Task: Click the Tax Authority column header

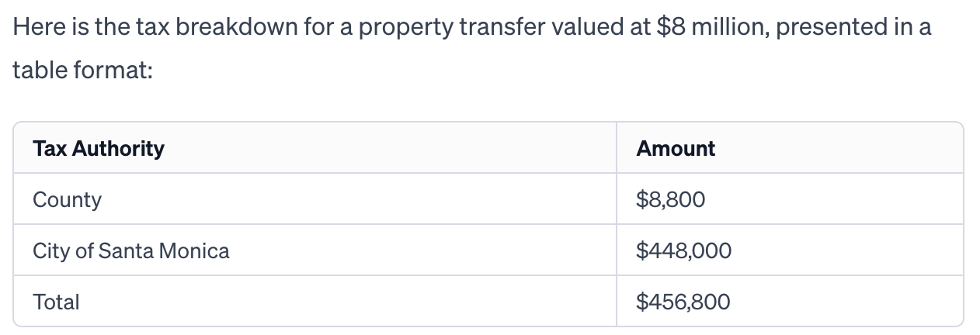Action: (x=99, y=148)
